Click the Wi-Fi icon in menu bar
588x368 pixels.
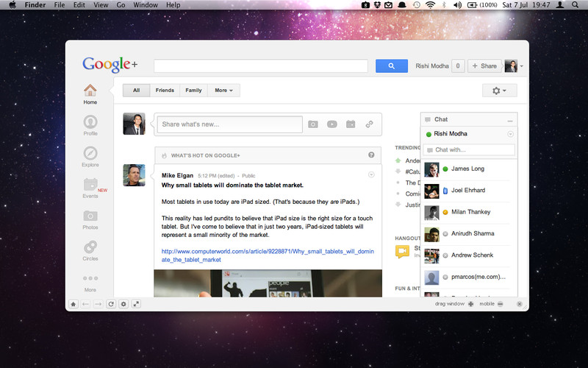tap(430, 5)
